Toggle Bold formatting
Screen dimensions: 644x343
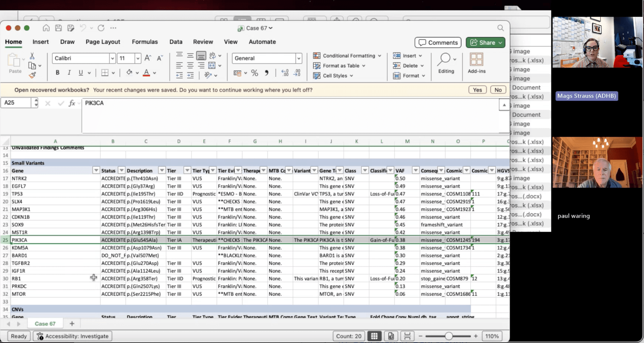coord(57,73)
